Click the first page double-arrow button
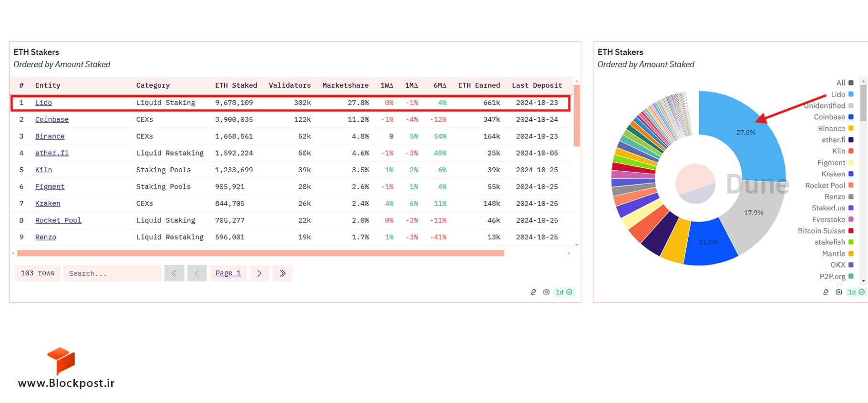 click(174, 273)
